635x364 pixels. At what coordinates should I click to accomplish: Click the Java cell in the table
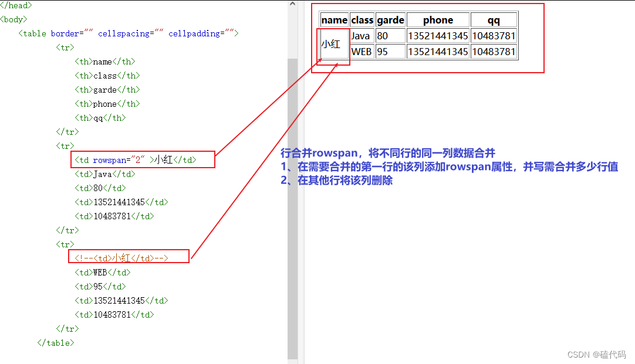click(362, 36)
